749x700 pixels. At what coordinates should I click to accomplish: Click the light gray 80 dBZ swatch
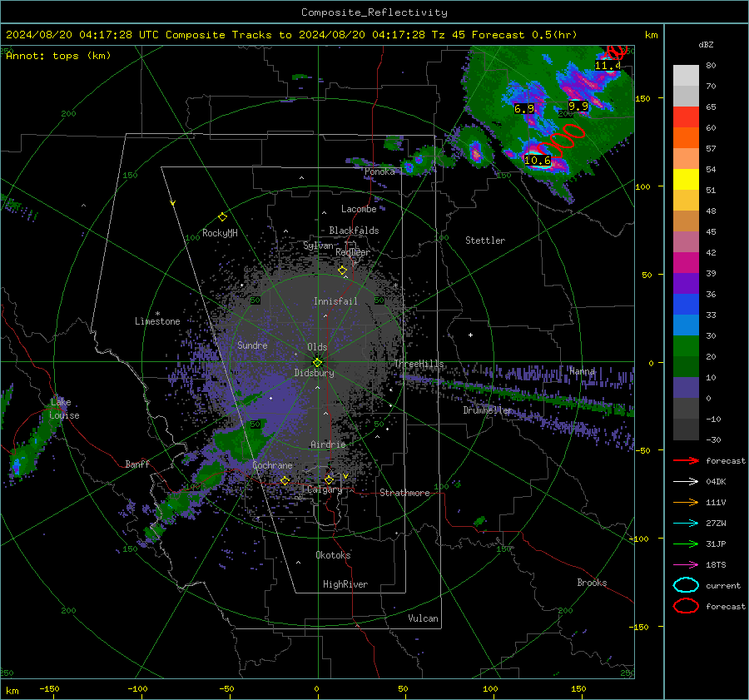[686, 75]
